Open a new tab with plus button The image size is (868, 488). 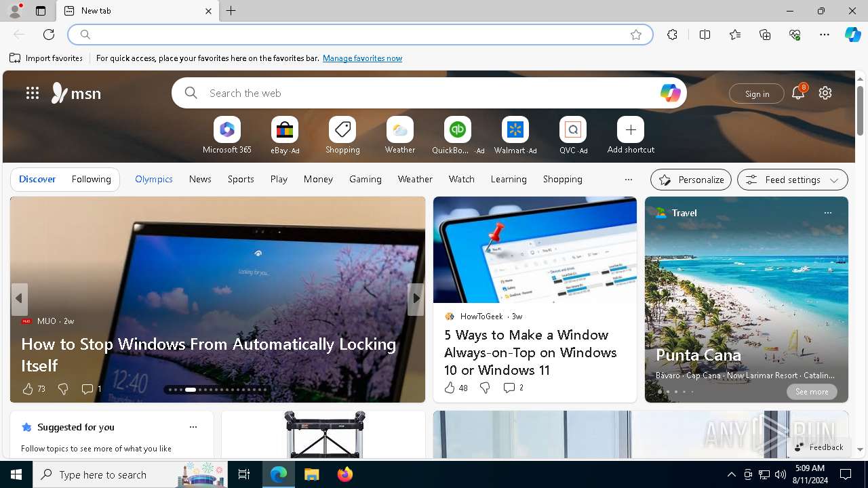(231, 11)
